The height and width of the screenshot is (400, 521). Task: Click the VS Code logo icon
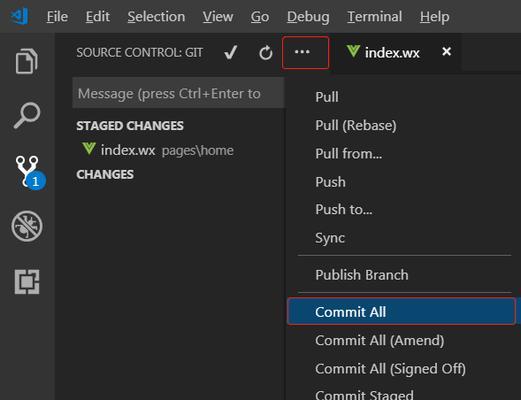(19, 16)
